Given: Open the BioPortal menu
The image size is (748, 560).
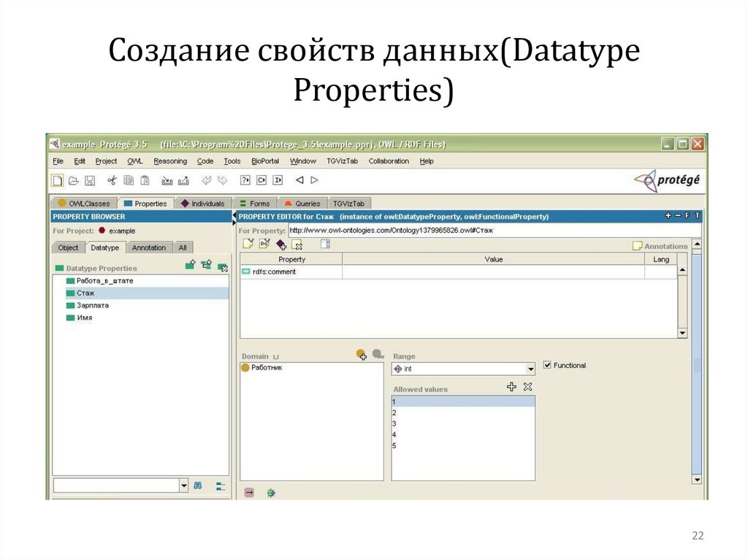Looking at the screenshot, I should tap(265, 161).
